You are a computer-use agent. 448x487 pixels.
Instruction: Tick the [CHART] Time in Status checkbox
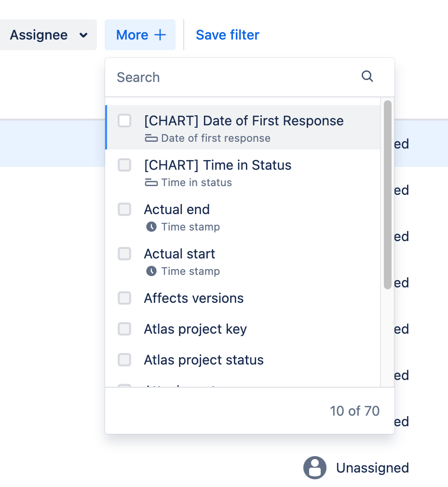(124, 165)
